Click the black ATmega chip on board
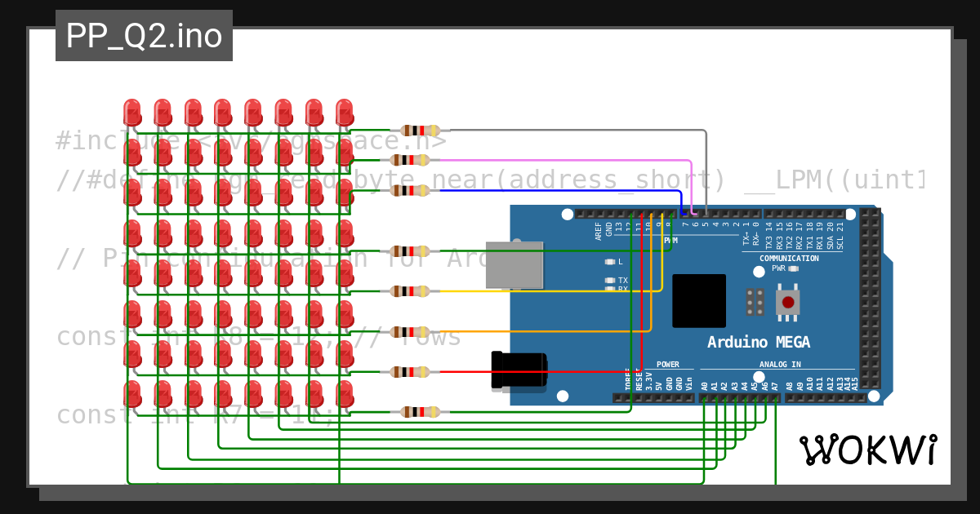The width and height of the screenshot is (980, 514). click(x=699, y=301)
